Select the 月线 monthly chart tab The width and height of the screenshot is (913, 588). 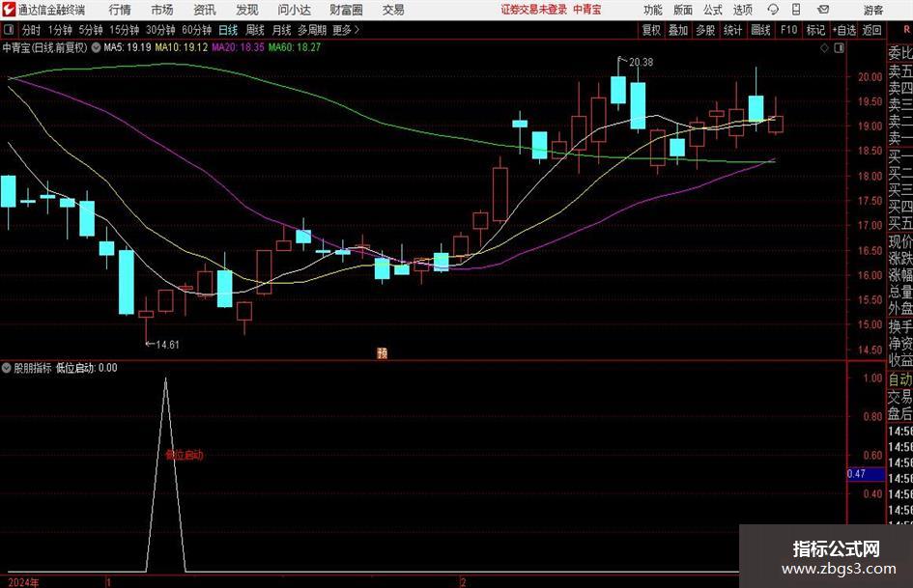[282, 30]
